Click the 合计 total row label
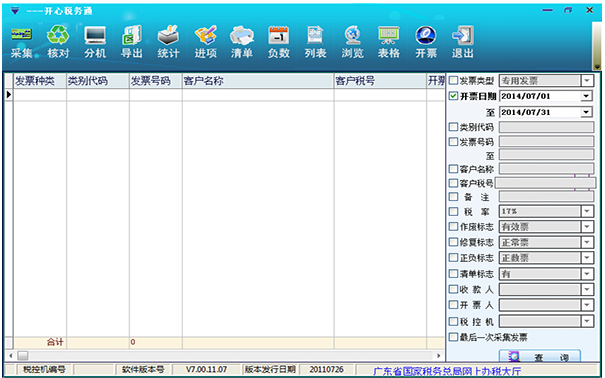The image size is (605, 378). click(x=55, y=342)
